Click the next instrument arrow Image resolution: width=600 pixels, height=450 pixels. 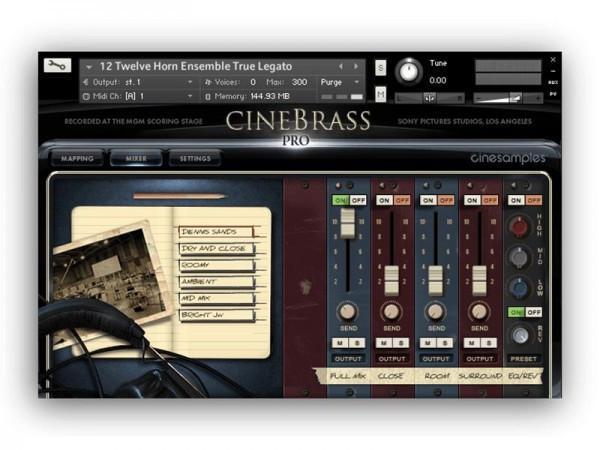[356, 67]
